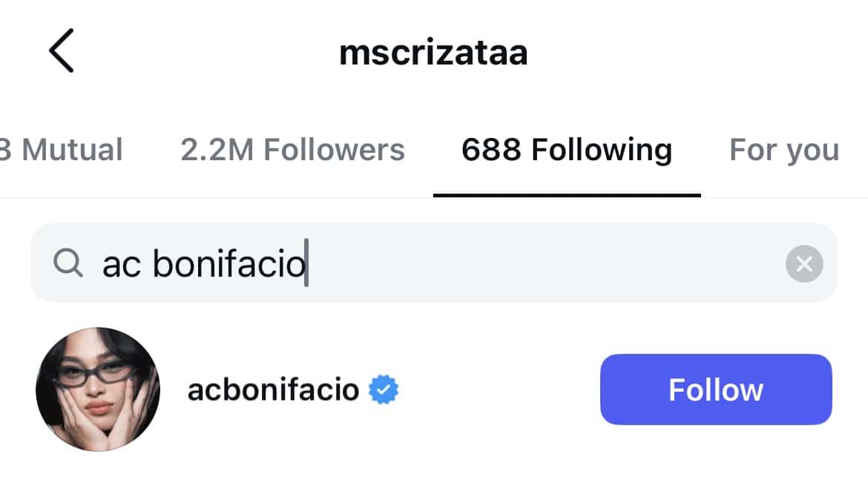Open acbonifacio's profile picture
868x480 pixels.
tap(98, 389)
